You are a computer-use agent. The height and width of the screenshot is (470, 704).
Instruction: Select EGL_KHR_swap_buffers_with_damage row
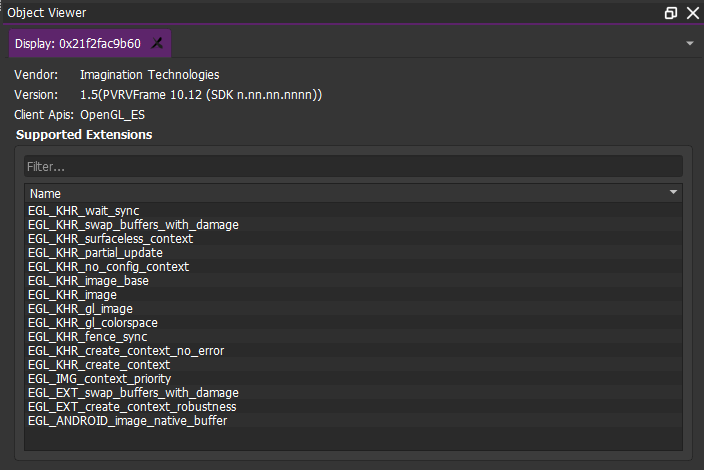pyautogui.click(x=353, y=224)
